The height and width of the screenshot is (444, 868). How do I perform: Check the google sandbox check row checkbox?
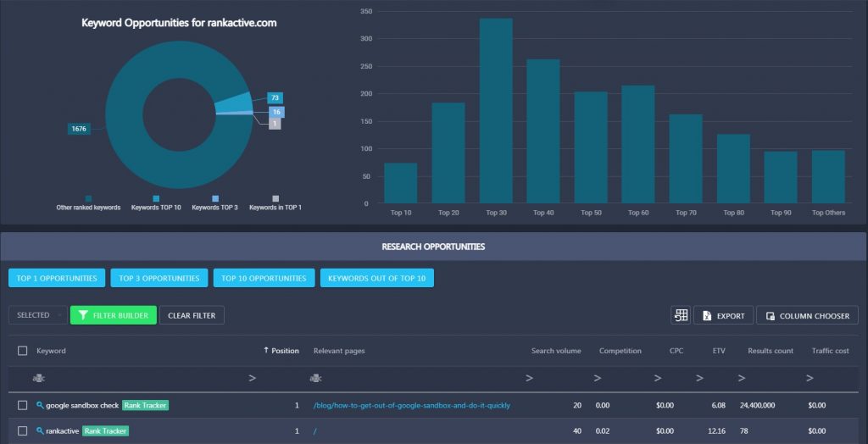pos(22,405)
